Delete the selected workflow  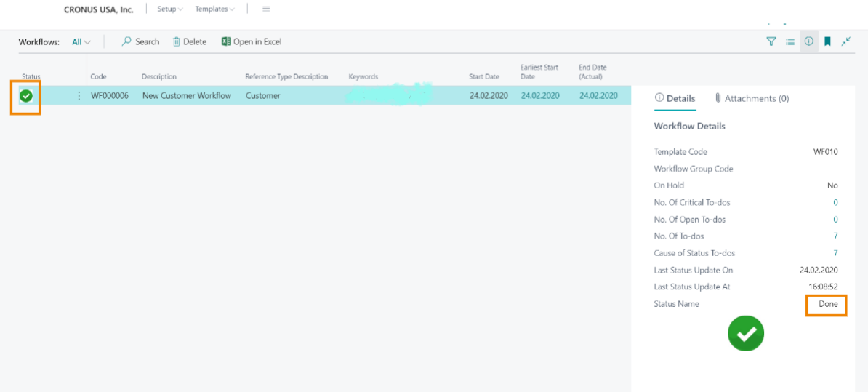coord(190,42)
